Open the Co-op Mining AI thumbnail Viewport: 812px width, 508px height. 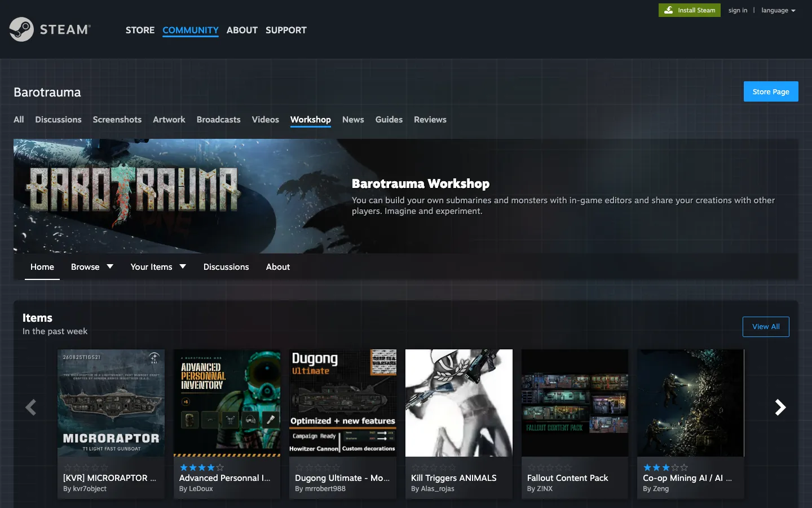pos(691,403)
